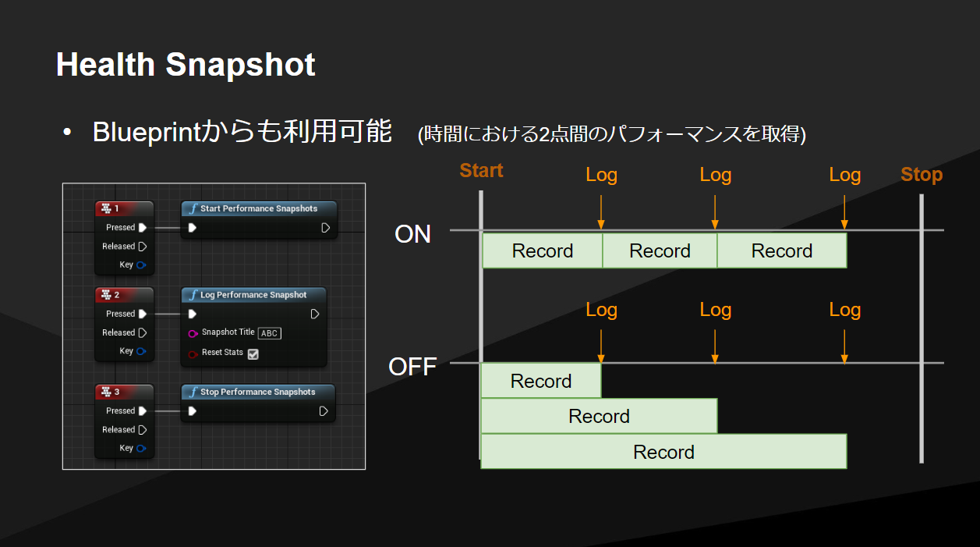Click the Released pin on keyboard node 3
This screenshot has width=980, height=547.
pyautogui.click(x=142, y=429)
